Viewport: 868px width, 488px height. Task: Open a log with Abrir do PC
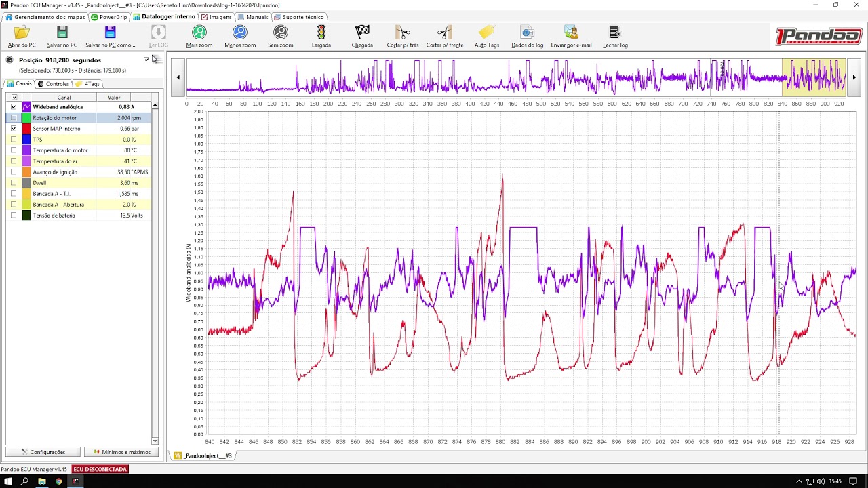(22, 37)
